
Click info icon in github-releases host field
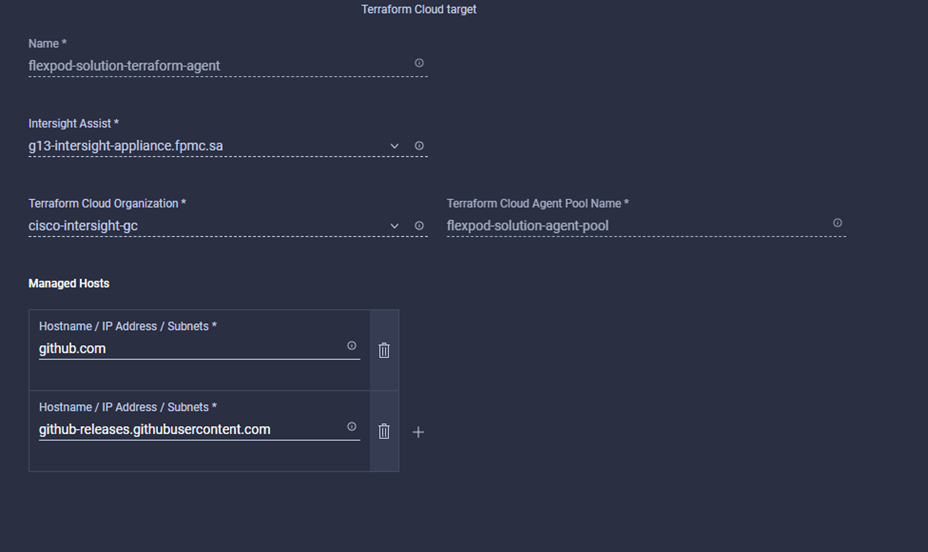click(351, 427)
